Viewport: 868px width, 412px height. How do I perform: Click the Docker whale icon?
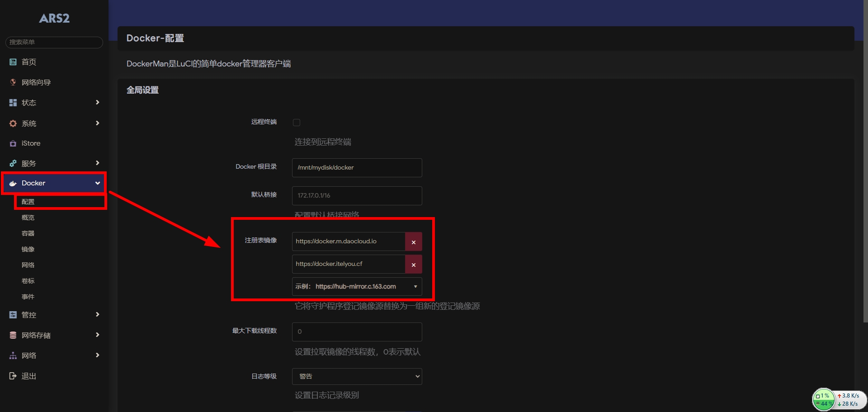pos(13,183)
